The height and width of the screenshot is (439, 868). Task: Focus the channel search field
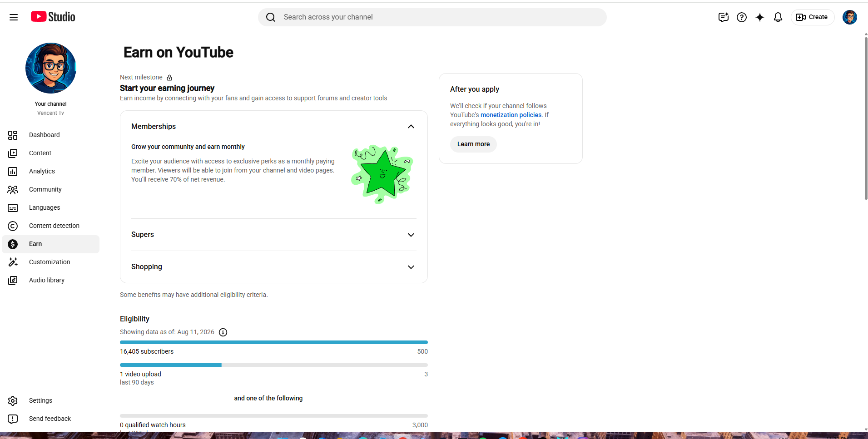point(432,17)
